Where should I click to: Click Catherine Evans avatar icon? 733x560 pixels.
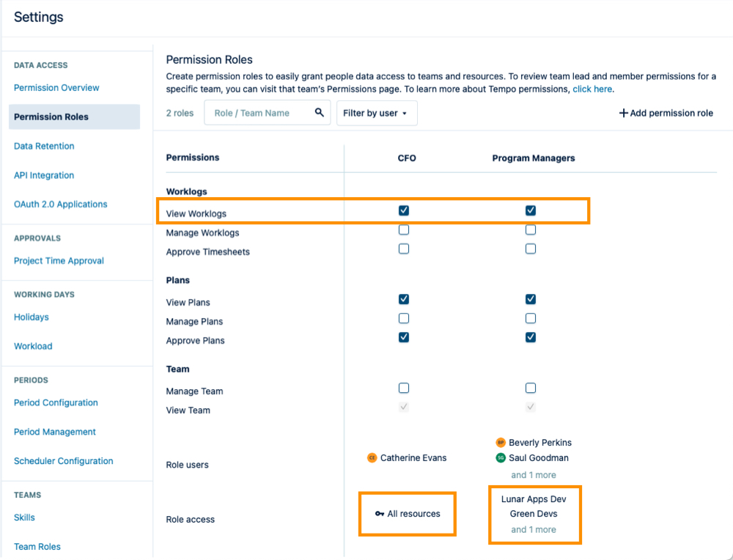click(x=372, y=457)
